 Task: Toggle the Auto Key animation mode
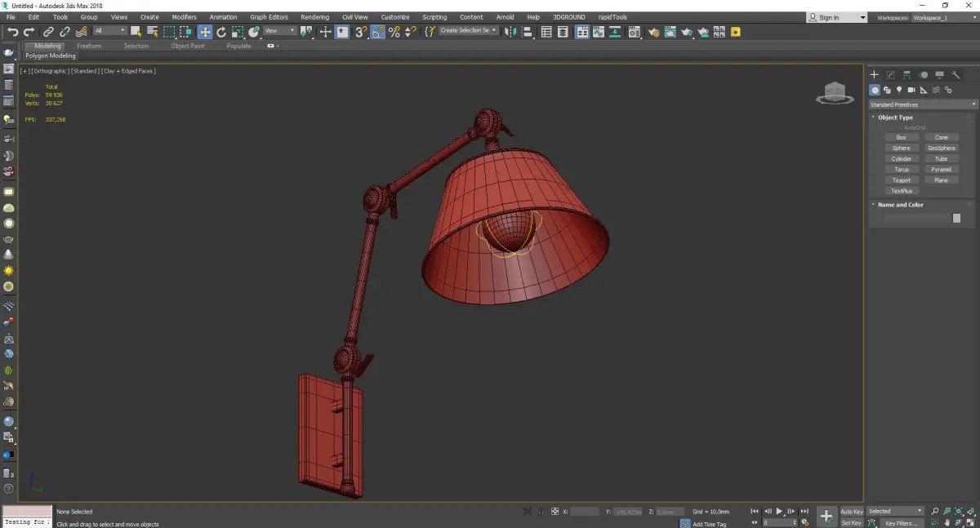point(851,512)
